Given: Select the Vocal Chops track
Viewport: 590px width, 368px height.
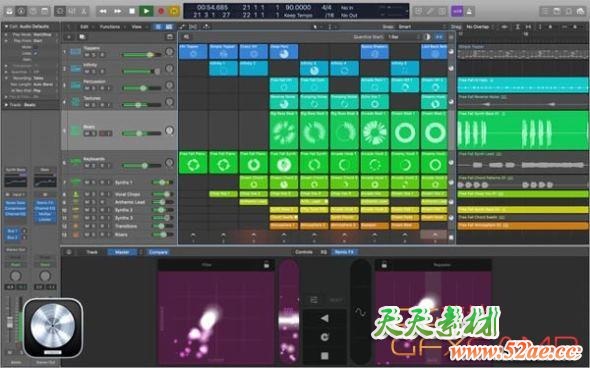Looking at the screenshot, I should (128, 194).
